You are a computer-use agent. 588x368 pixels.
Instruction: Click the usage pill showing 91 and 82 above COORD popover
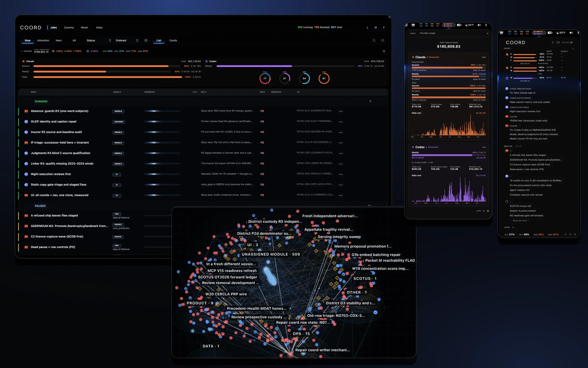pyautogui.click(x=539, y=33)
